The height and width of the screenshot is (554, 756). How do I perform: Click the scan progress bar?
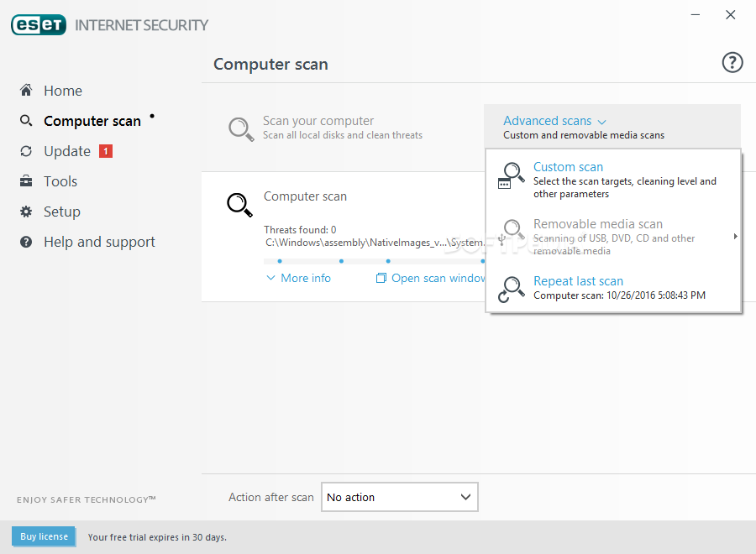tap(374, 261)
